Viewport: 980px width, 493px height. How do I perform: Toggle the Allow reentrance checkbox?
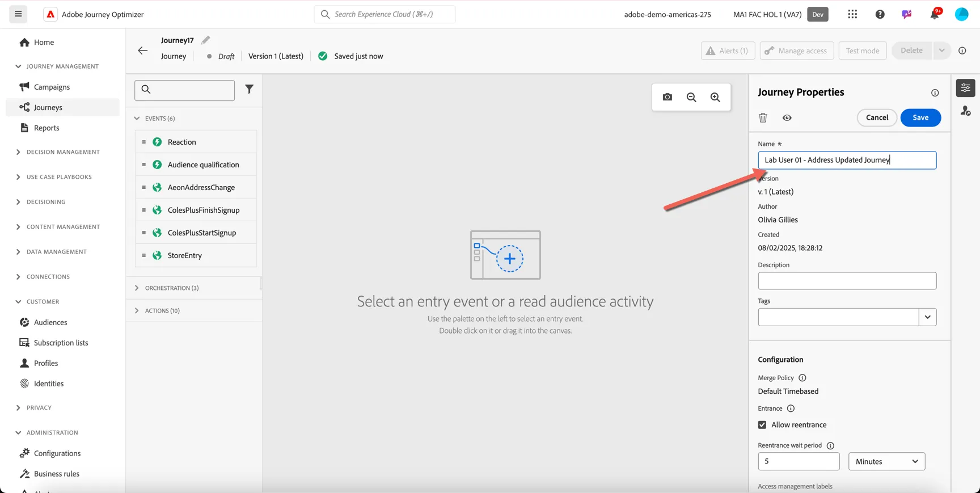(x=762, y=425)
